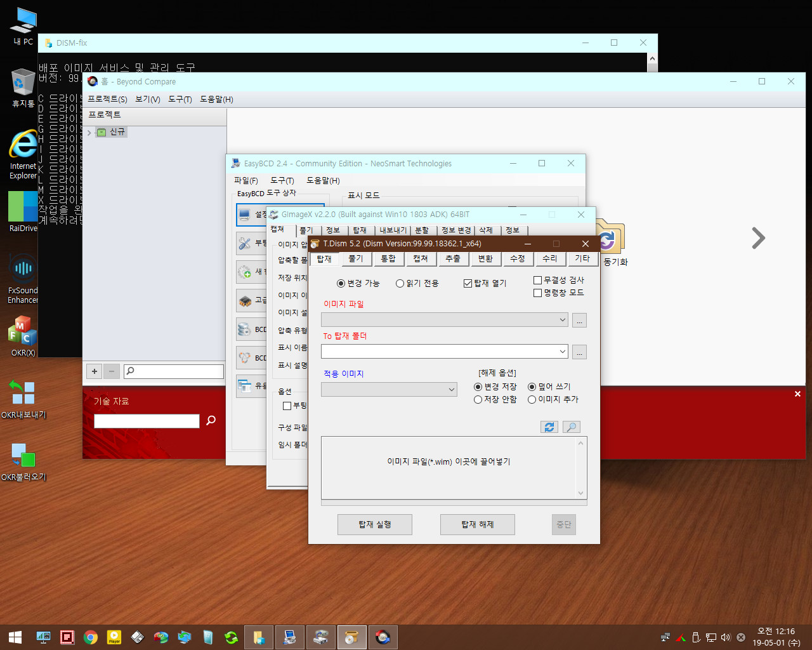Open 프로젝트(S) menu in Beyond Compare

107,99
